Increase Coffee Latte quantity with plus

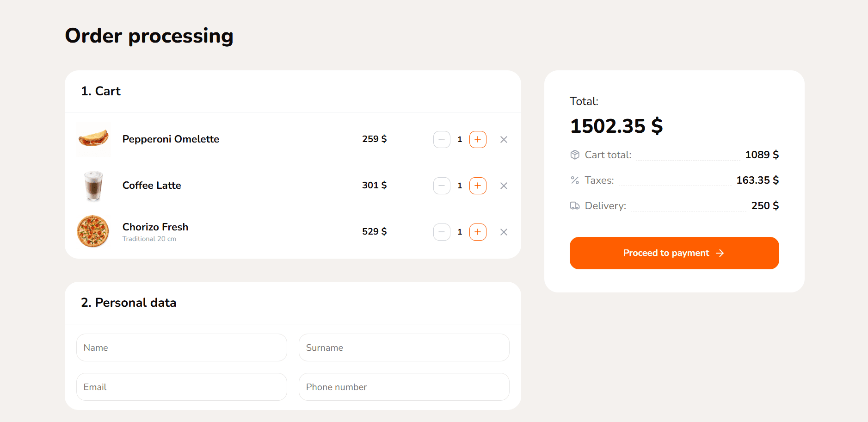[x=478, y=186]
